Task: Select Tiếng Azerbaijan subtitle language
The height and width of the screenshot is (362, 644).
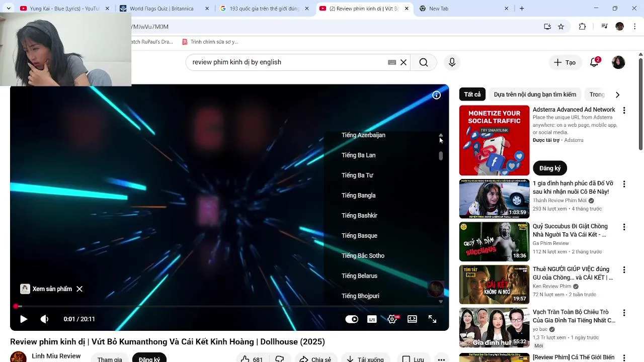Action: pos(363,135)
